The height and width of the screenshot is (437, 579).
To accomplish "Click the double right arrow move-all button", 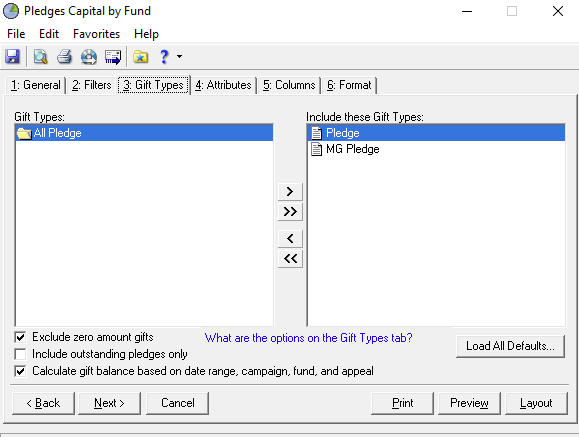I will 290,212.
